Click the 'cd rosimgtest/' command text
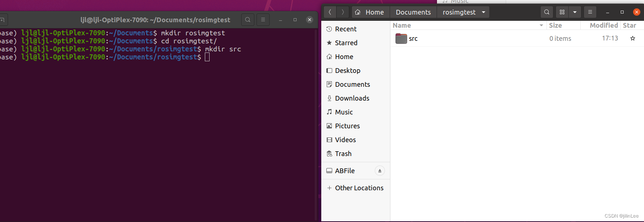This screenshot has width=644, height=222. coord(189,41)
